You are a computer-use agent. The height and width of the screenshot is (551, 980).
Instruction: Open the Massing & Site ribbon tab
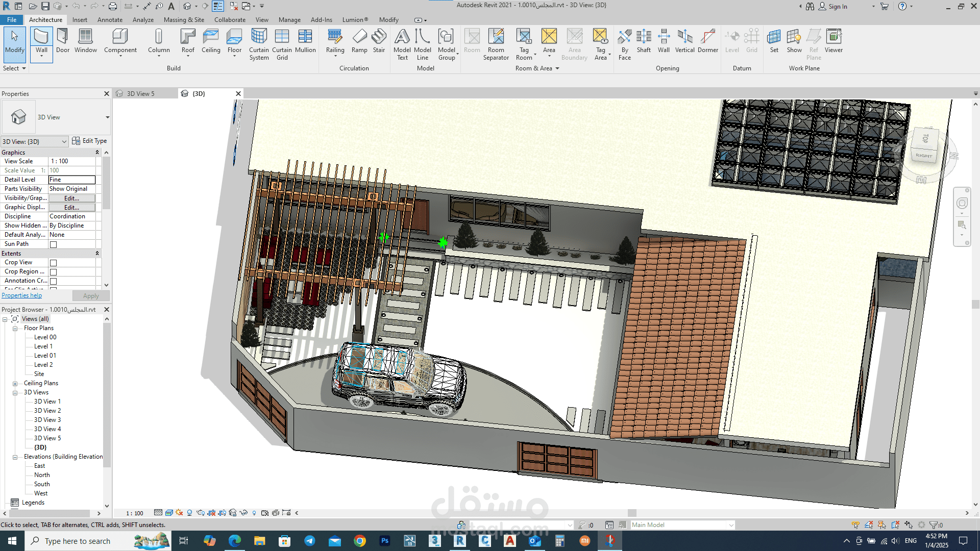coord(184,20)
